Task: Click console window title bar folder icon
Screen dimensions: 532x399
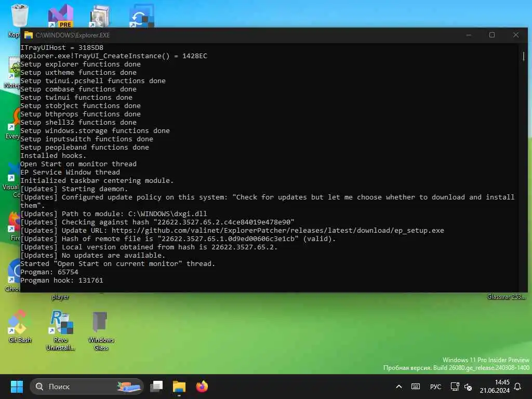Action: pyautogui.click(x=29, y=35)
